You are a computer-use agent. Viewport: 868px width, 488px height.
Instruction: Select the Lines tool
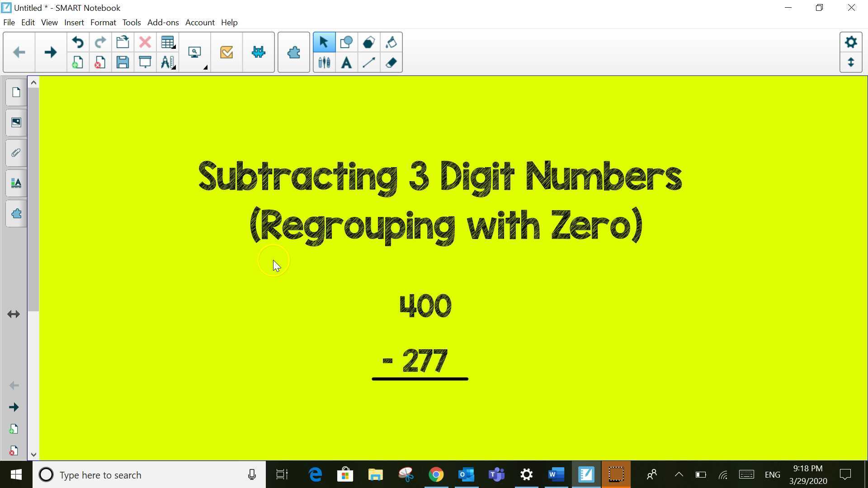368,63
